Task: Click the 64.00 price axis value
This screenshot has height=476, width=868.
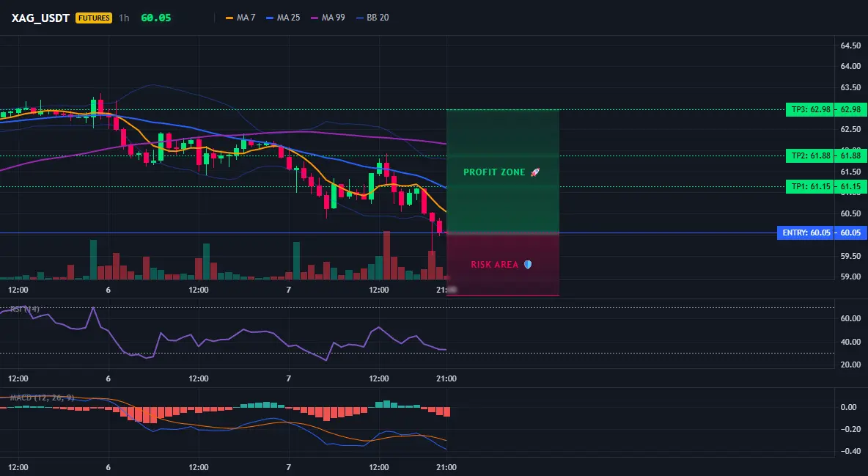Action: (850, 66)
